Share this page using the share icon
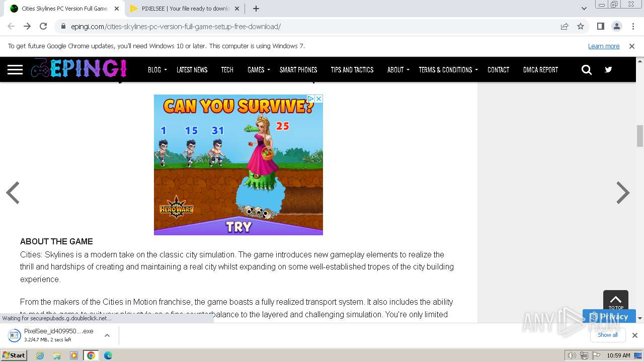The image size is (644, 362). tap(565, 27)
